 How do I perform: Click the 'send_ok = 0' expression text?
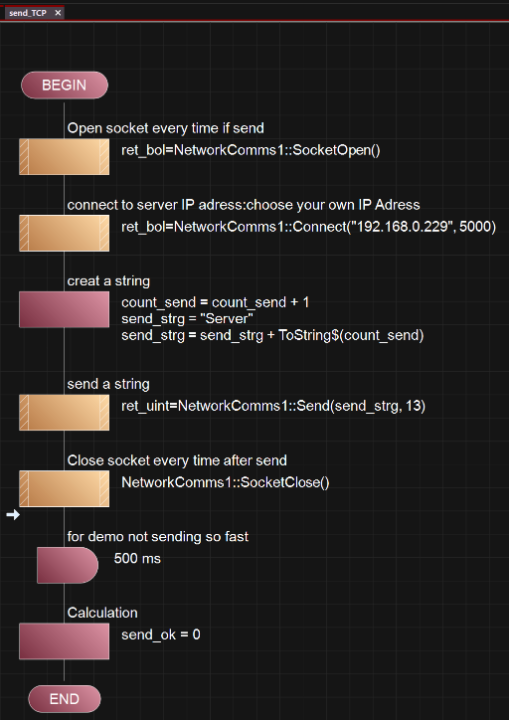[161, 635]
